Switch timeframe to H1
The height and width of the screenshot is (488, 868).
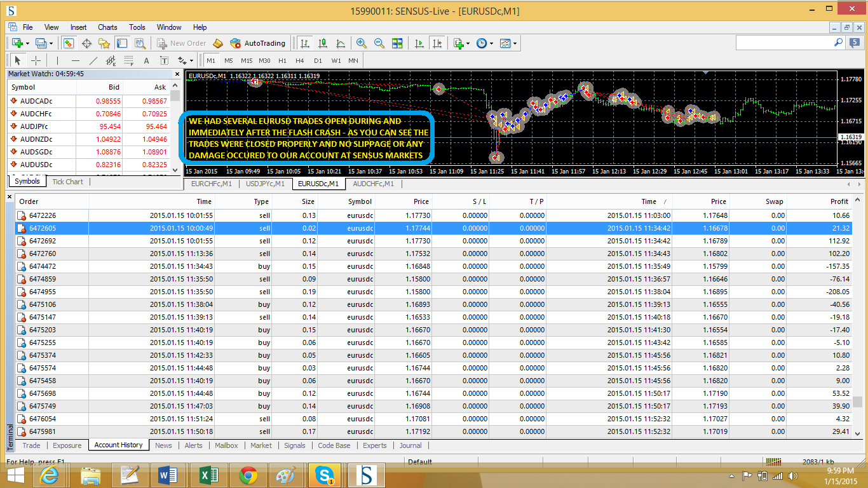tap(282, 60)
